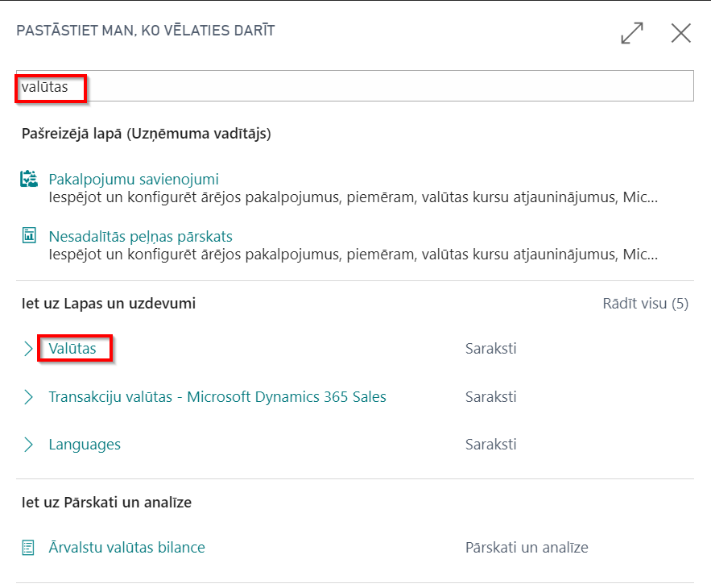Click the description text under Nesadalītās peļņas pārskats
This screenshot has height=588, width=711.
tap(353, 255)
